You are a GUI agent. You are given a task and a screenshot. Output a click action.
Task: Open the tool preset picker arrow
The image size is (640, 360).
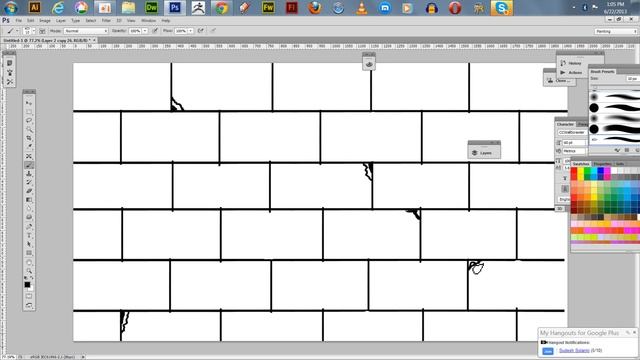(x=17, y=31)
